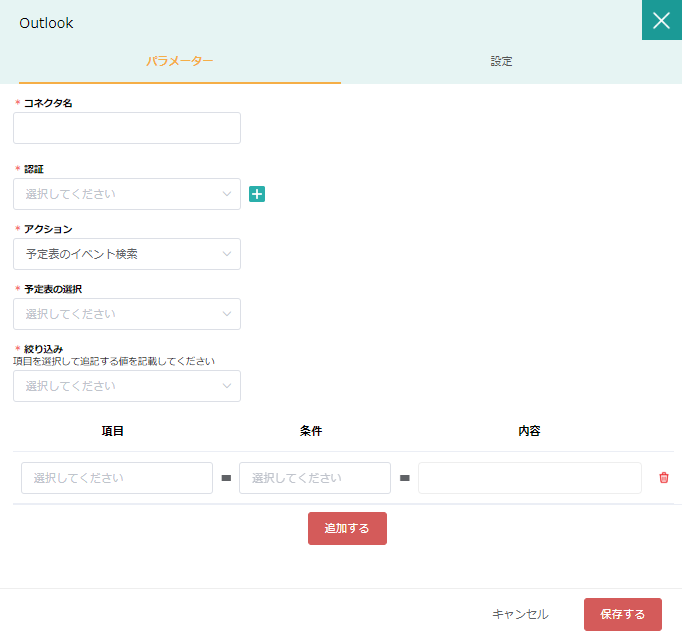
Task: Click the hint text 項目を選択して追記する値を記載してください
Action: click(114, 361)
